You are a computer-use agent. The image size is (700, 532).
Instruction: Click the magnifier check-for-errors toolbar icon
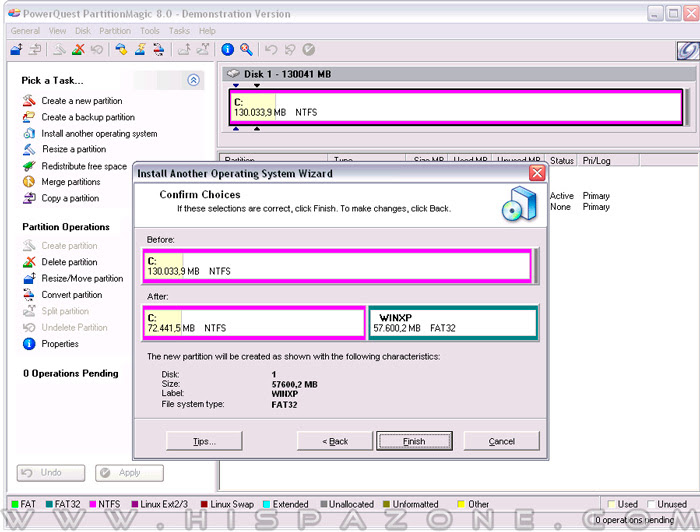(x=246, y=49)
